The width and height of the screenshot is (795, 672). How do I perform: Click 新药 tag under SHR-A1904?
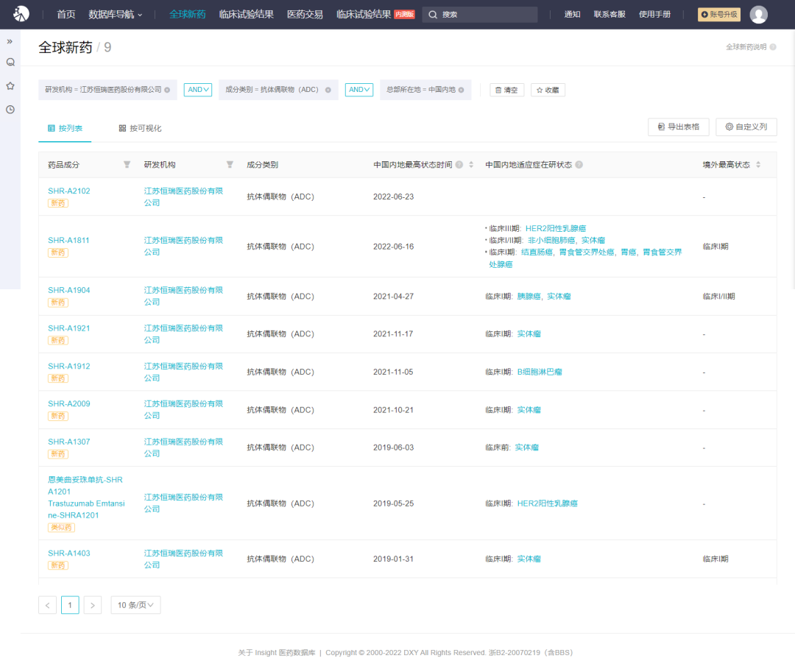58,303
